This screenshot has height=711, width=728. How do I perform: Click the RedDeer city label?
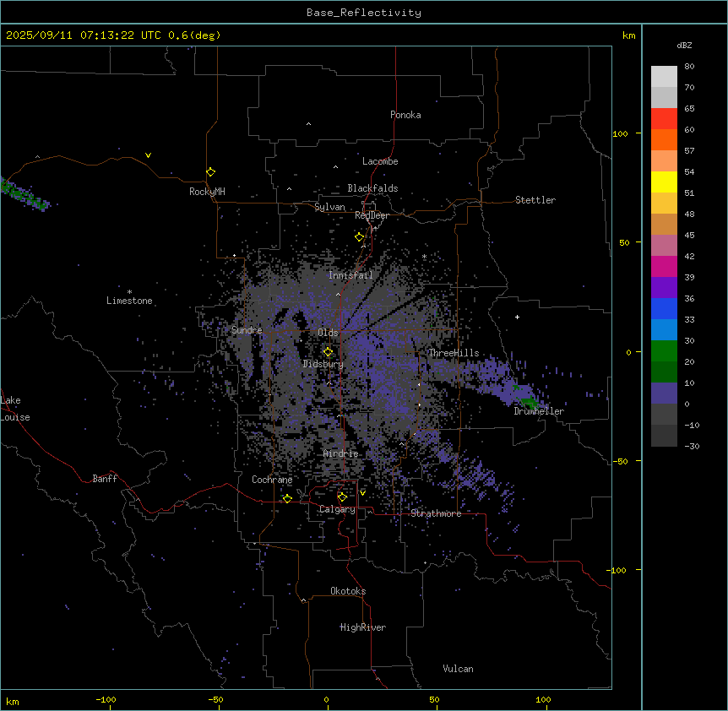click(x=372, y=215)
